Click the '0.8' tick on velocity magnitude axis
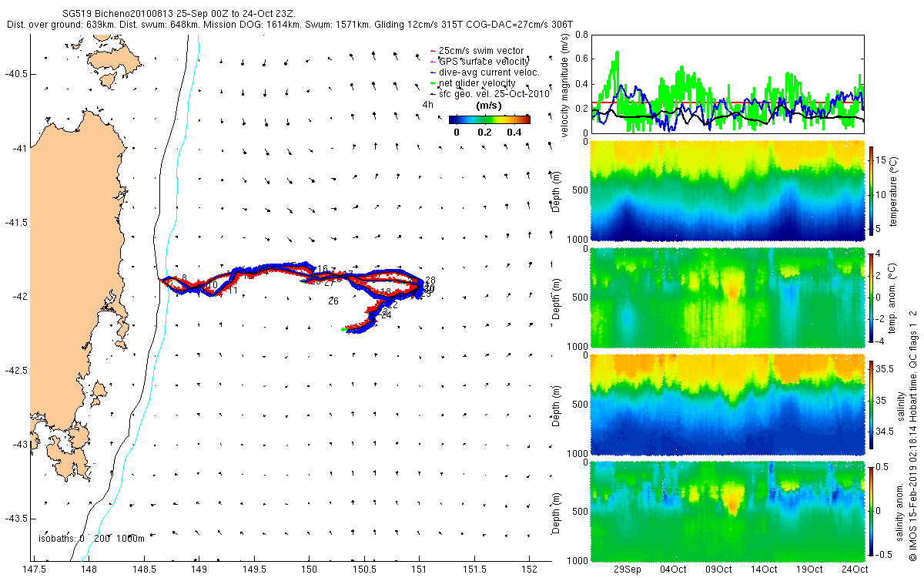This screenshot has height=578, width=924. click(x=581, y=35)
